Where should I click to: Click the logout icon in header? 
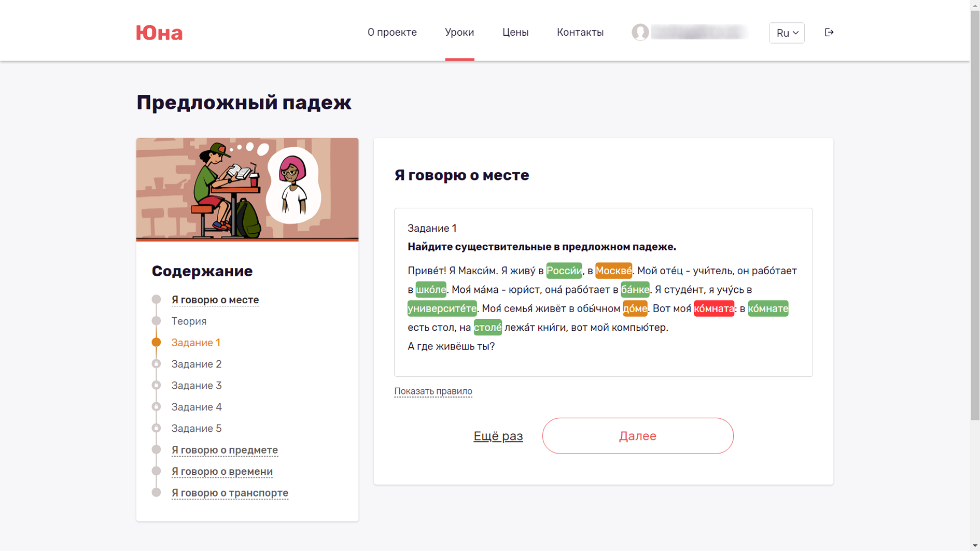coord(829,32)
